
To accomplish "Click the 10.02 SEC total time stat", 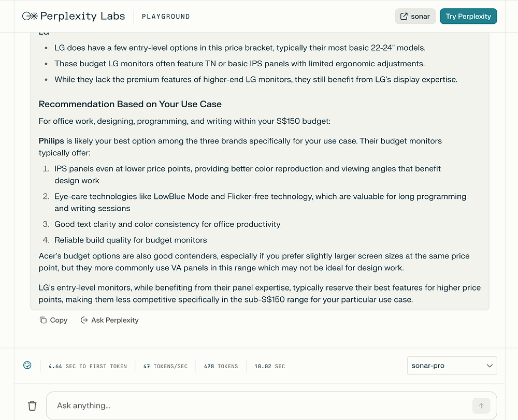I will [269, 366].
